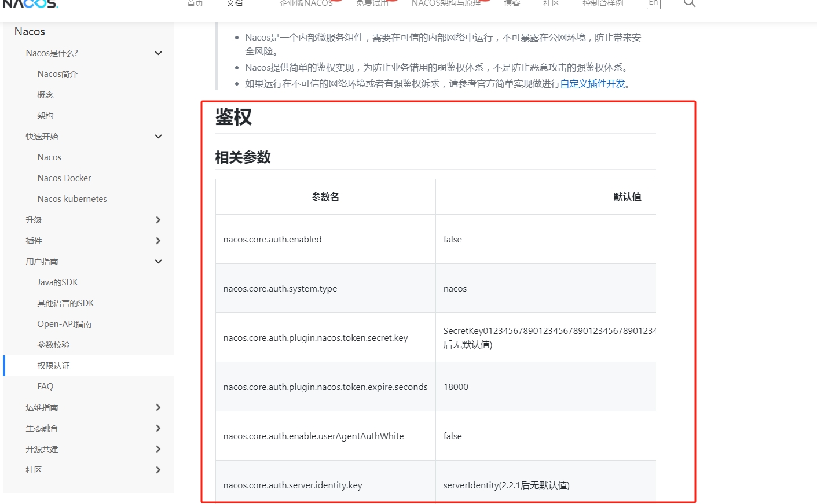Viewport: 817px width, 504px height.
Task: Click the 鉴权 heading
Action: 233,117
